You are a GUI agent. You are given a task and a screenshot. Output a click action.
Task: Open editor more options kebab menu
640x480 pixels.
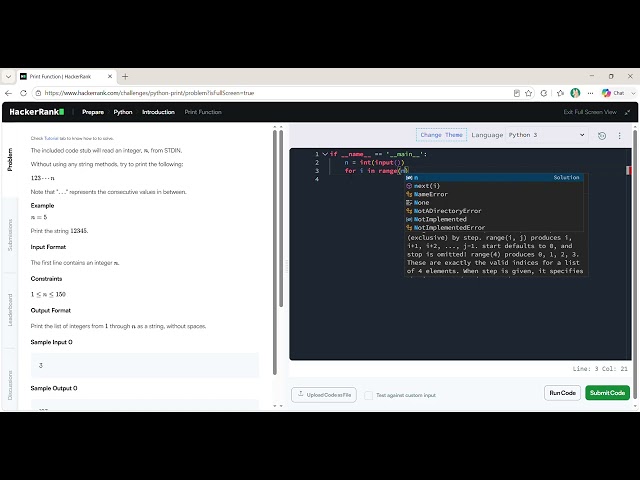click(619, 136)
